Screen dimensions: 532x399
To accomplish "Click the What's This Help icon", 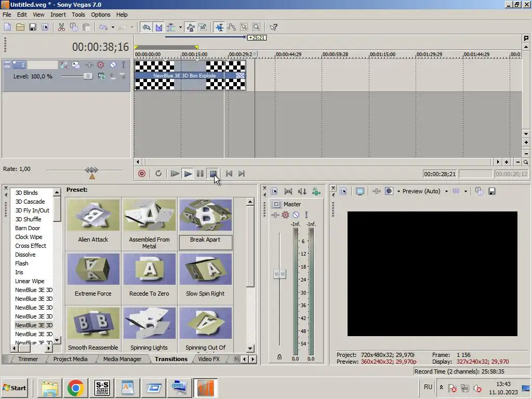I will (273, 27).
